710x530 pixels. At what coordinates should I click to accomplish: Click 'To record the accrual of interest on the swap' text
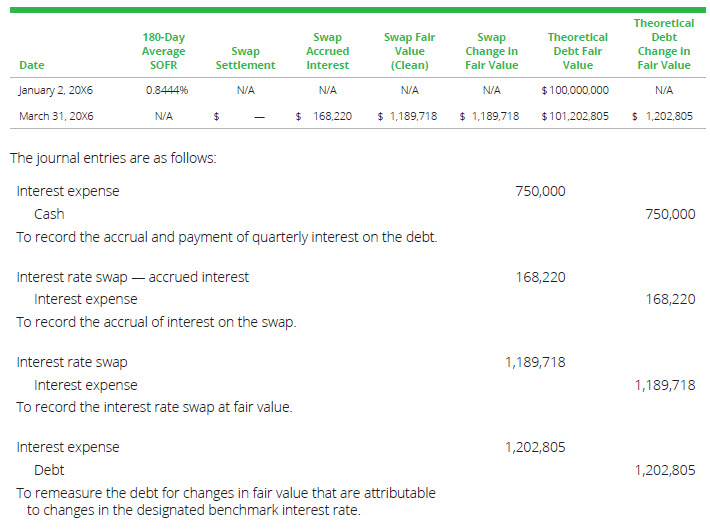pos(156,322)
